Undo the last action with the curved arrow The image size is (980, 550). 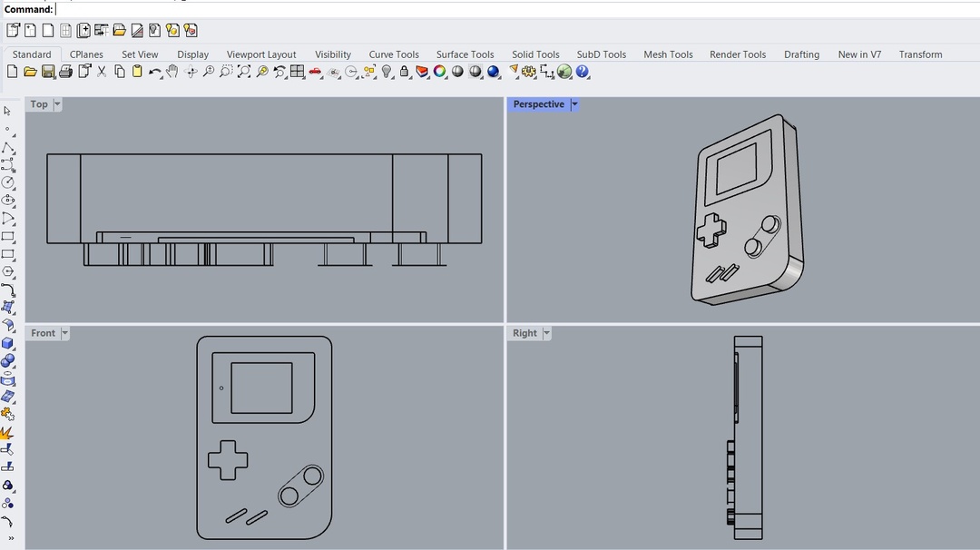pyautogui.click(x=154, y=72)
